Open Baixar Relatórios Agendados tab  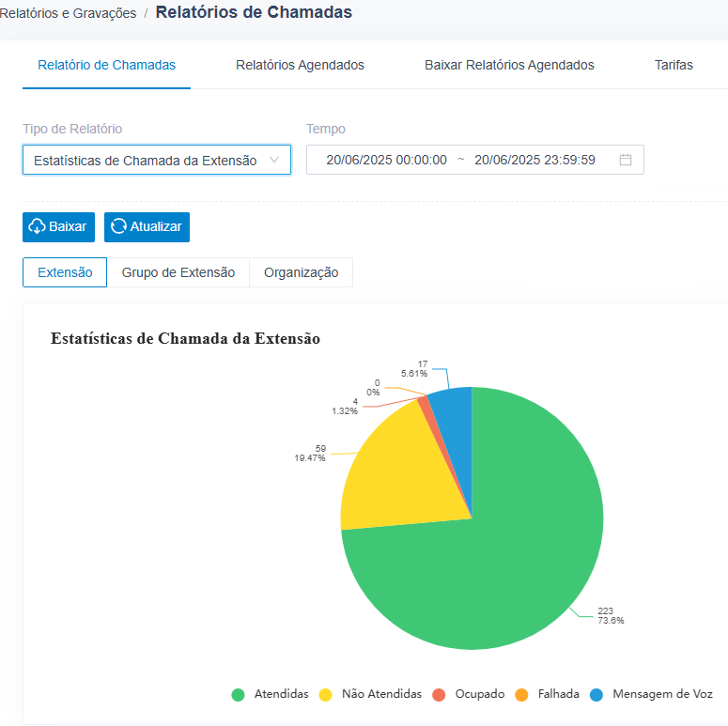point(509,65)
